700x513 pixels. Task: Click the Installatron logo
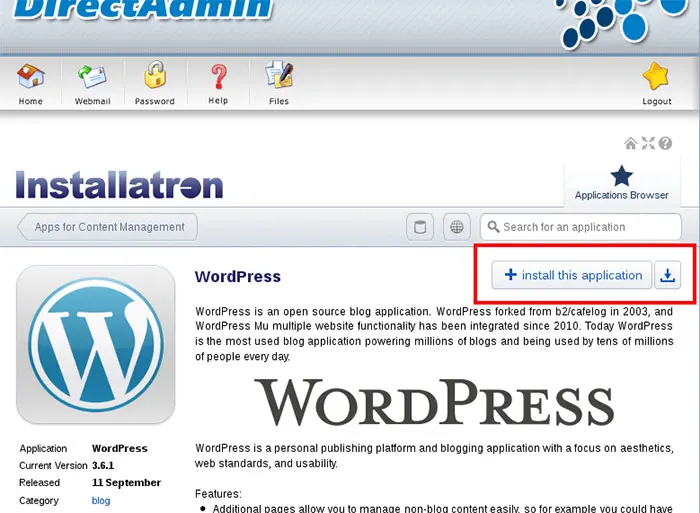pos(119,184)
